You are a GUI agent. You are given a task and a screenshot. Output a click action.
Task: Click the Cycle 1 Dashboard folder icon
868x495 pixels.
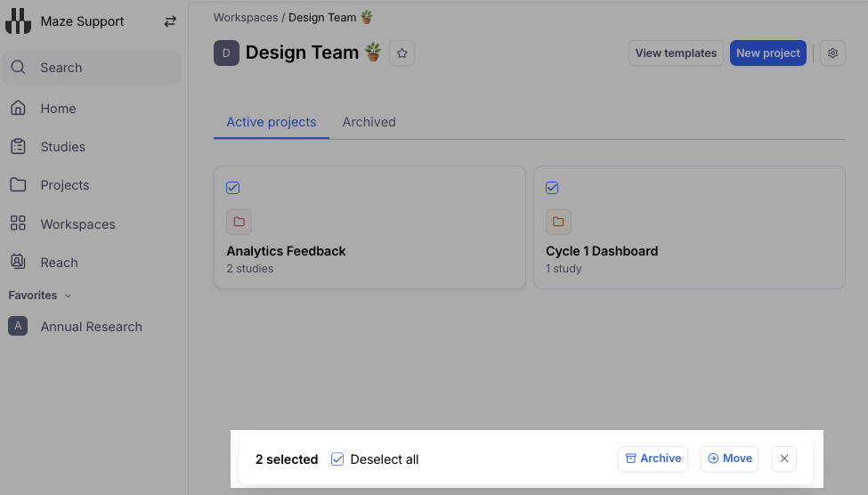[x=558, y=222]
